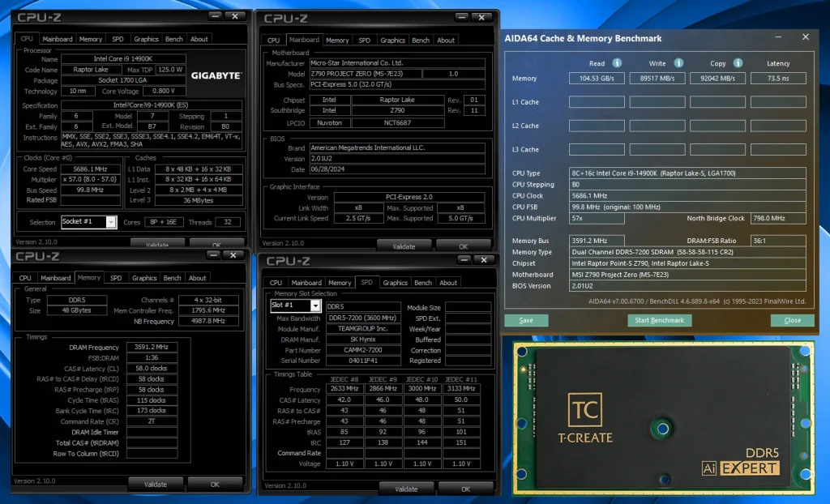This screenshot has height=504, width=830.
Task: Click the Latency 73.5 ns field
Action: (778, 79)
